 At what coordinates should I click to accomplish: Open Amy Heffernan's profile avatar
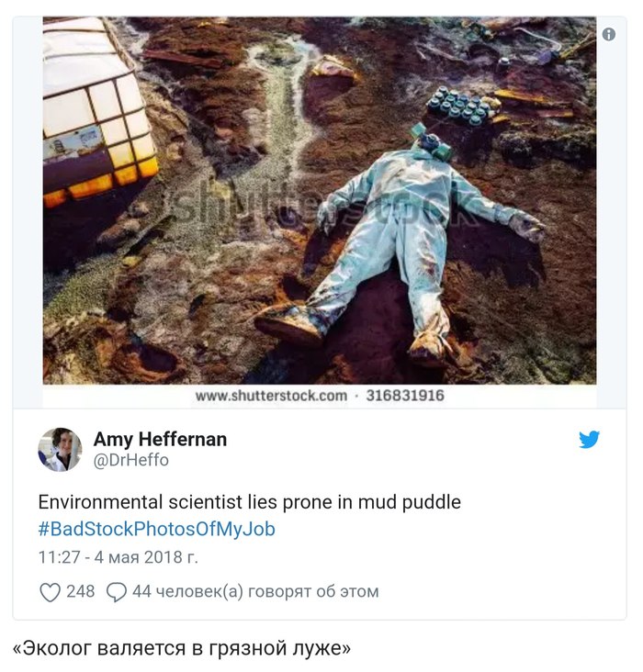tap(60, 450)
